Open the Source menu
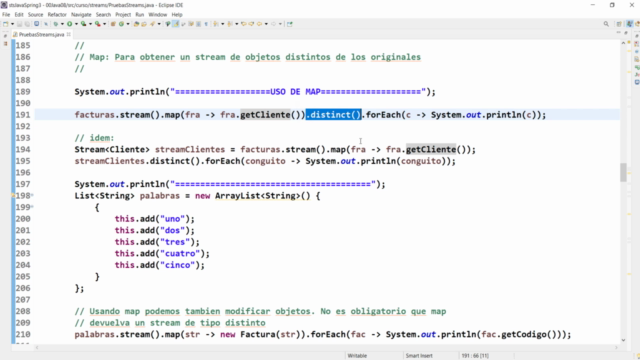 tap(35, 14)
